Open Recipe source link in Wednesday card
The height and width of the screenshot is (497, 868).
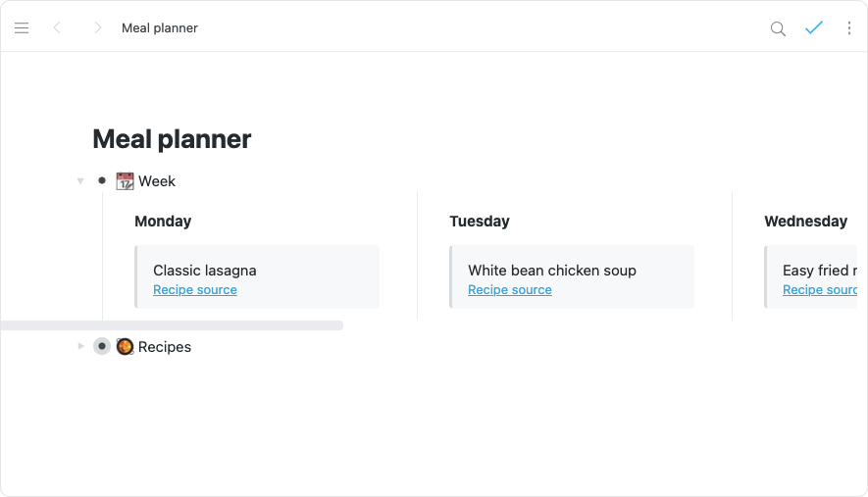820,290
